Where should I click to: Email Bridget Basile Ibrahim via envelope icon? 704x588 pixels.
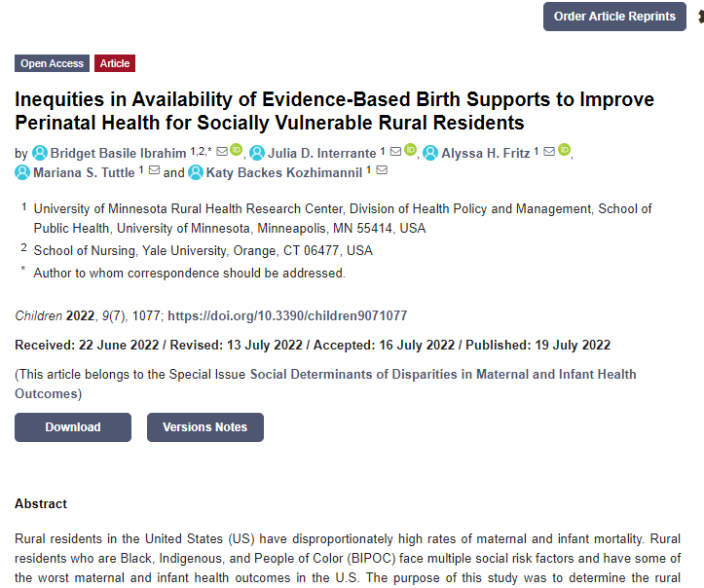(x=222, y=152)
